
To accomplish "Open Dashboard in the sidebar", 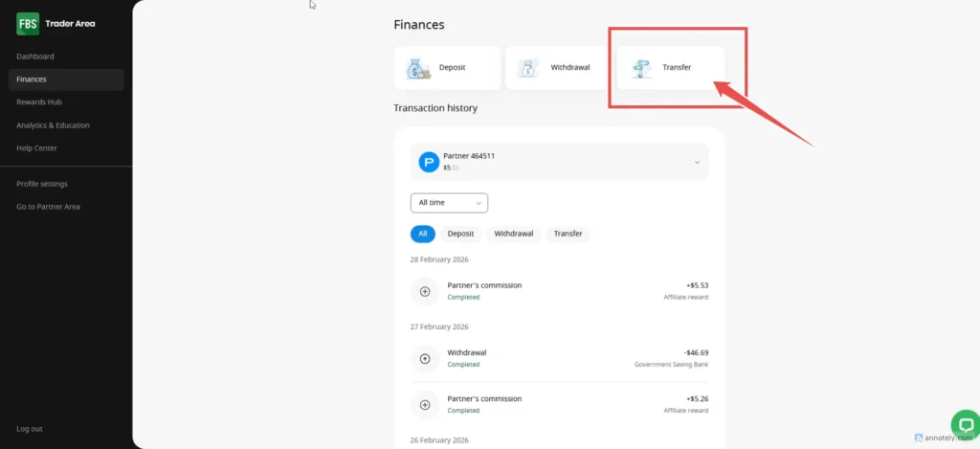I will (x=35, y=56).
